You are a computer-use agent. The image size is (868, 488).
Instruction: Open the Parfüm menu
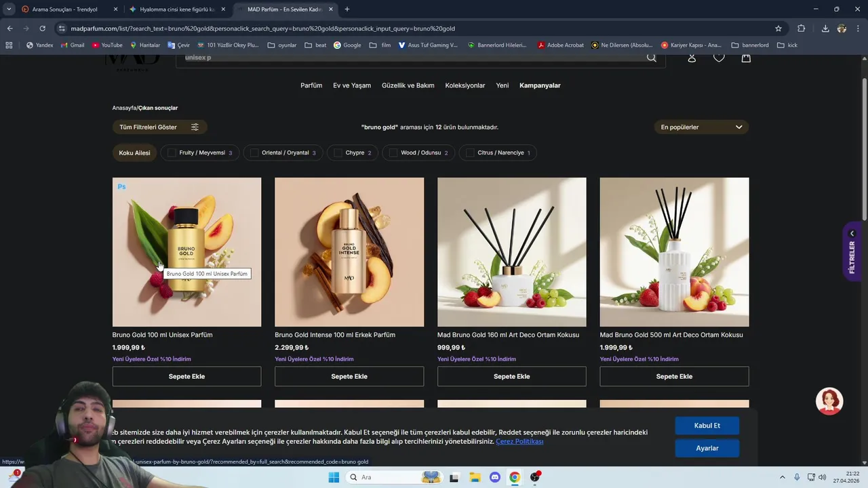[311, 85]
